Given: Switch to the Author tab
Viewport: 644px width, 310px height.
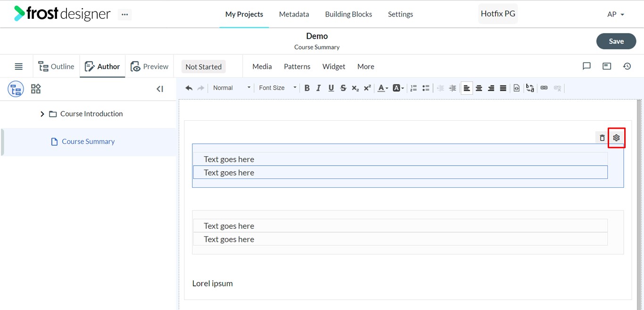Looking at the screenshot, I should 102,67.
